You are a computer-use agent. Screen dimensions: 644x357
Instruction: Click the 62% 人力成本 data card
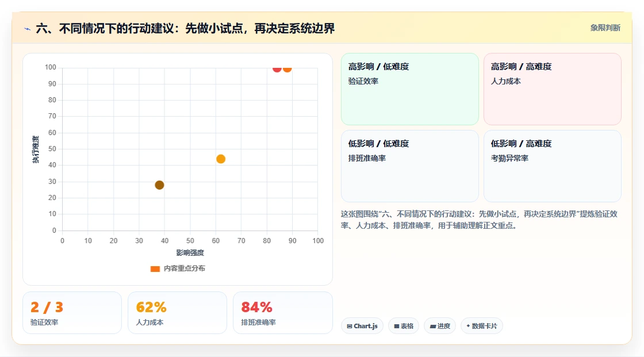(x=178, y=313)
